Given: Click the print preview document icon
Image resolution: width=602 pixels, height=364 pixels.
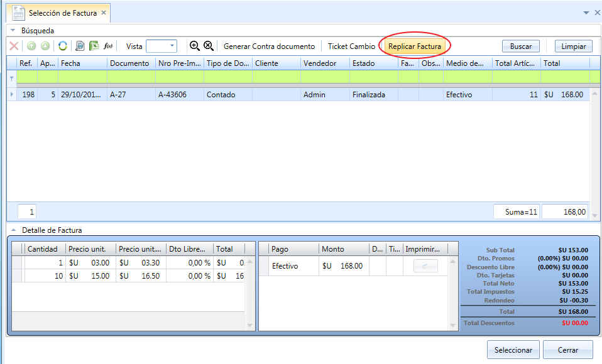Looking at the screenshot, I should 80,46.
